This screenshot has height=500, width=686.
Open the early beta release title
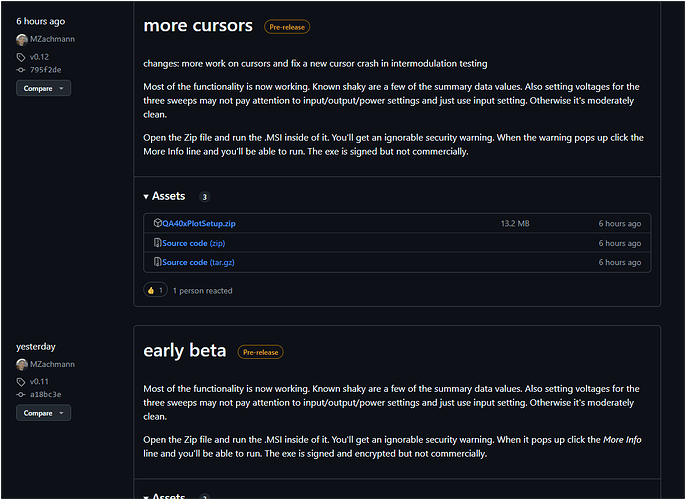point(185,351)
